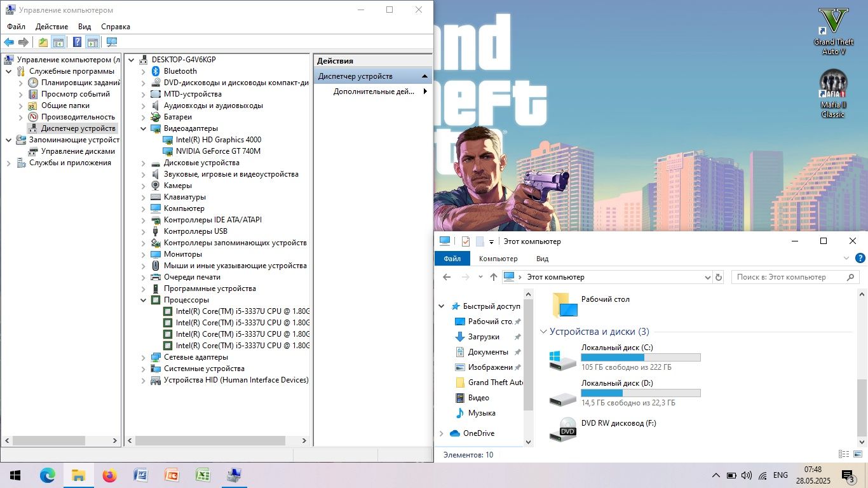Click the Explorer Back arrow button
868x488 pixels.
447,277
